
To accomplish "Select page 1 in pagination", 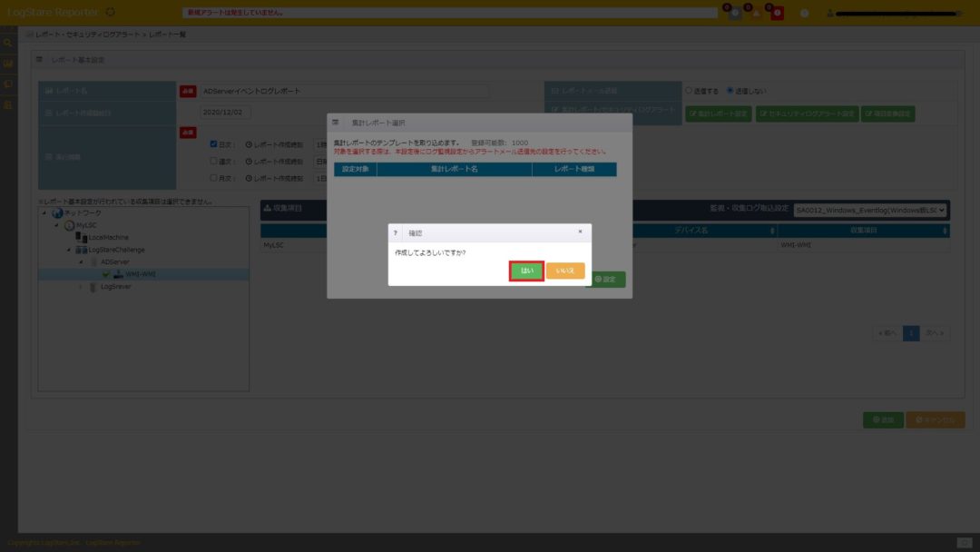I will [911, 333].
